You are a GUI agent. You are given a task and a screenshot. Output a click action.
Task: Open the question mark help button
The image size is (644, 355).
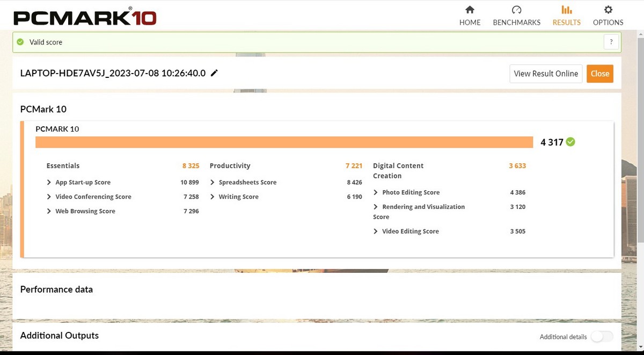pos(611,42)
